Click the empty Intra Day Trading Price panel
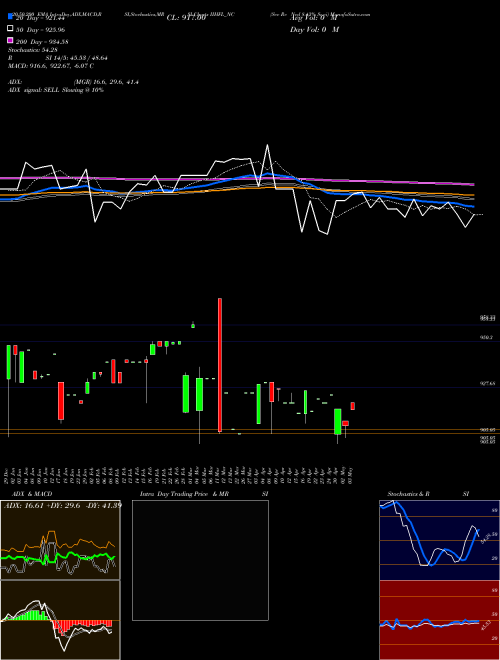500x660 pixels. 200,560
